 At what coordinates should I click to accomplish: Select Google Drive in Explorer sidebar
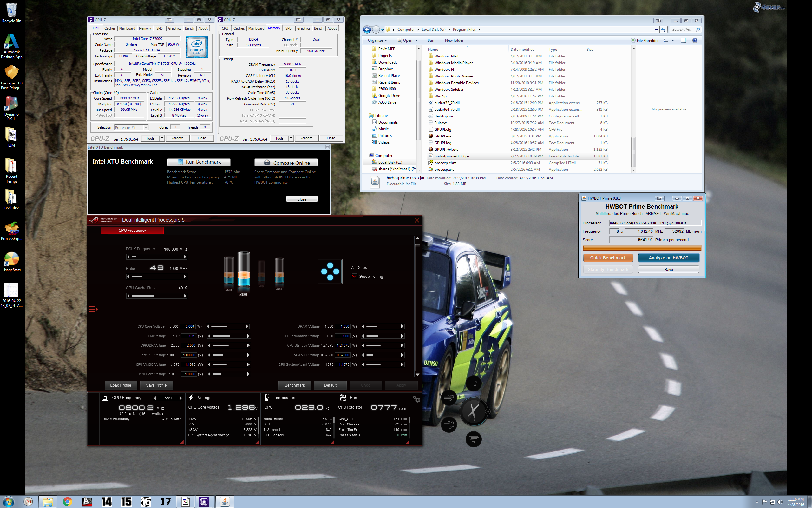pos(389,96)
